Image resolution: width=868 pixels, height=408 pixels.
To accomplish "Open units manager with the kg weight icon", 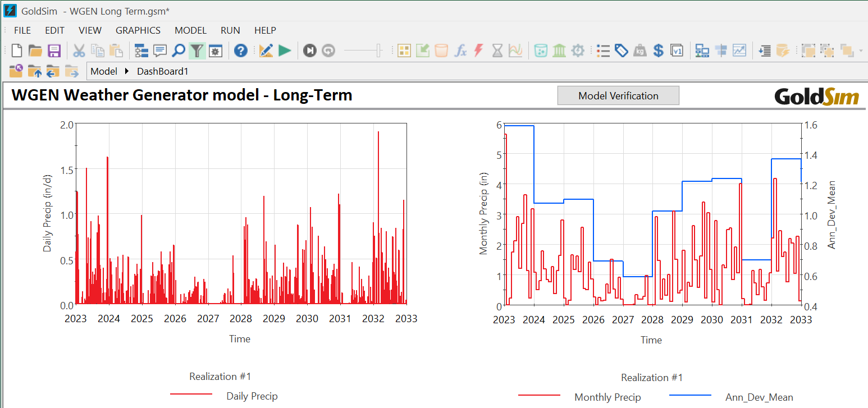I will pos(639,51).
